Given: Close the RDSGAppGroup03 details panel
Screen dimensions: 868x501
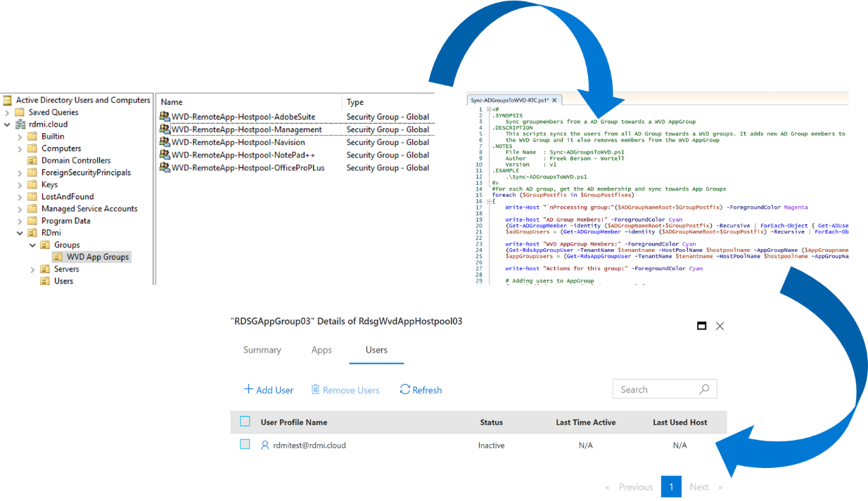Looking at the screenshot, I should (720, 326).
